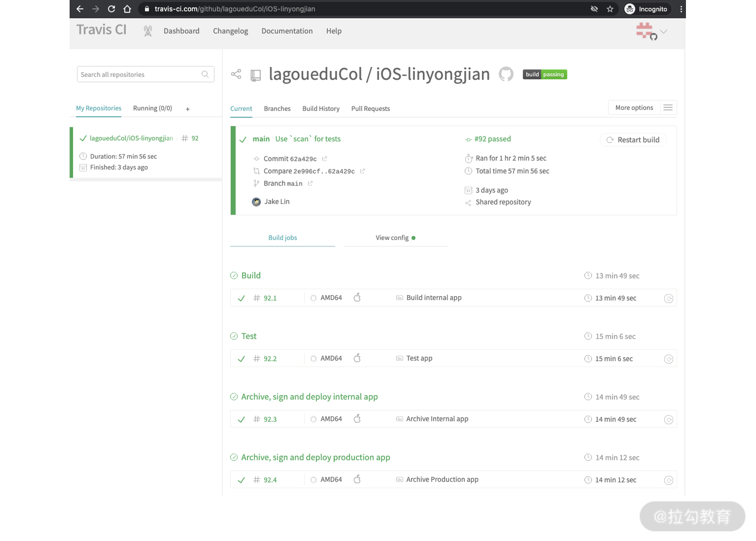Switch to View config tab
This screenshot has width=756, height=541.
click(396, 238)
